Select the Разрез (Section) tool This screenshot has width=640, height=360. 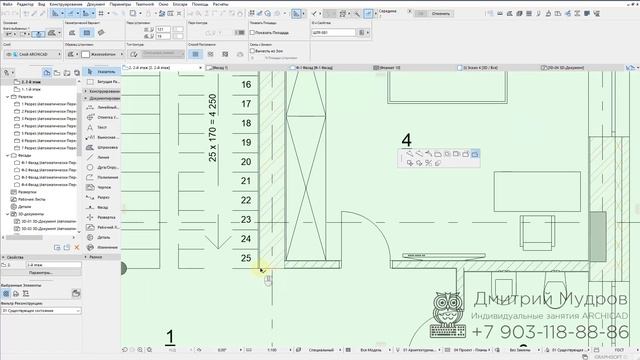(x=102, y=197)
